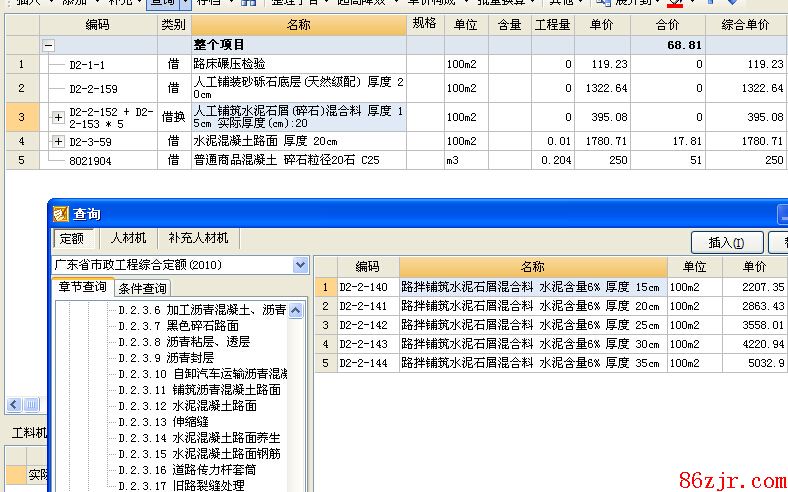Screen dimensions: 788x492
Task: Switch to the 定额 tab
Action: pos(72,238)
